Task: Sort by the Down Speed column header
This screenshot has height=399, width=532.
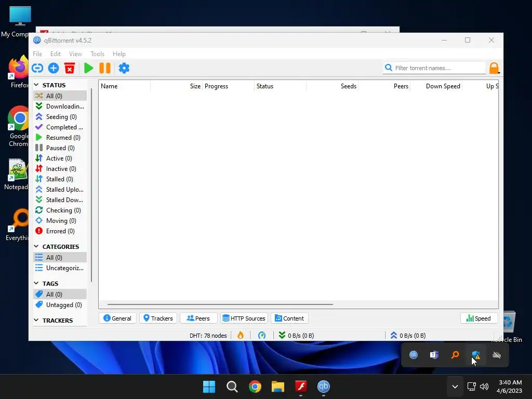Action: tap(436, 86)
